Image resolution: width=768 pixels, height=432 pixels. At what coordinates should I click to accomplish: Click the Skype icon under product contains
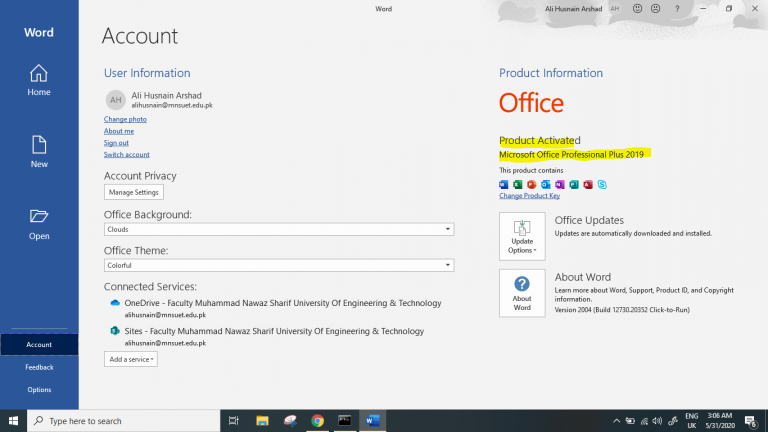[x=602, y=184]
